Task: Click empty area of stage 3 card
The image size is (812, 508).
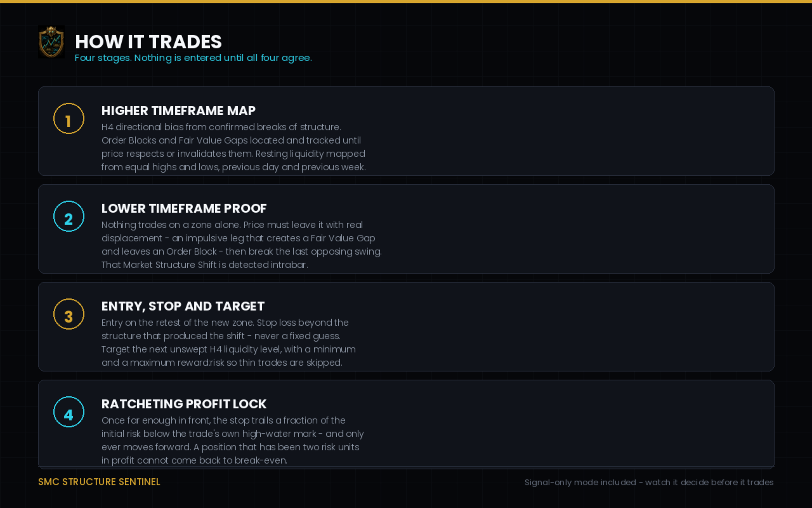Action: (x=571, y=327)
